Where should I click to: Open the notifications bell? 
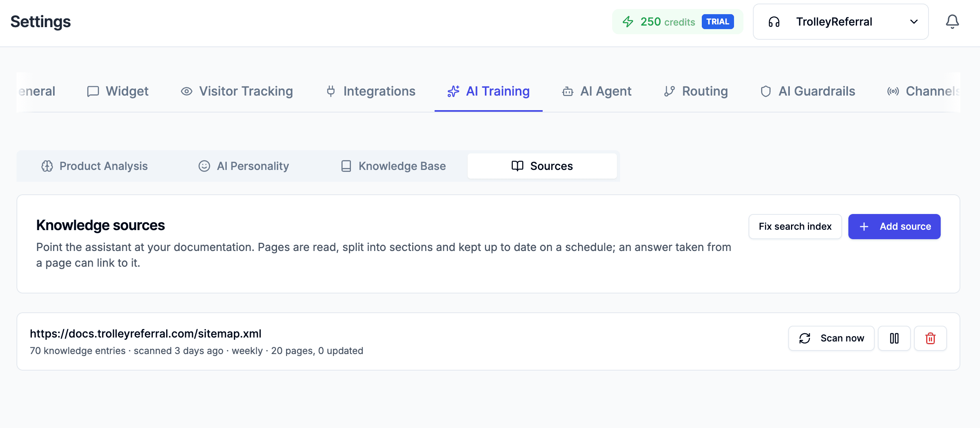pyautogui.click(x=952, y=22)
